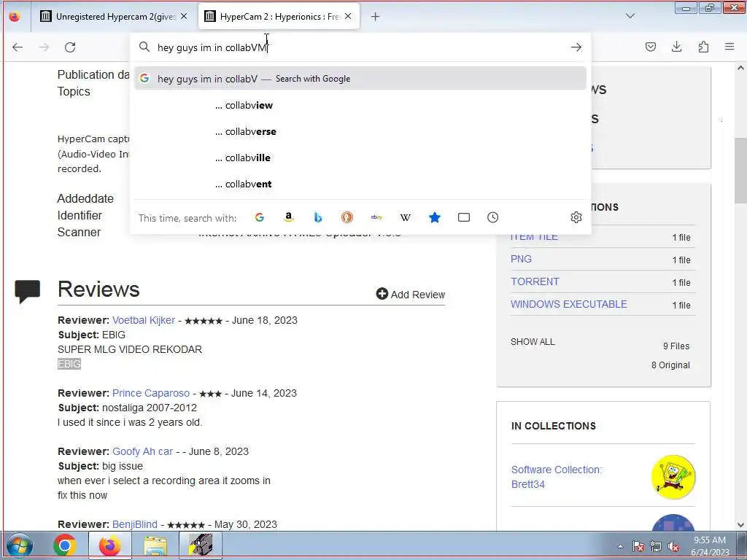Open Firefox hamburger application menu
The width and height of the screenshot is (747, 560).
pos(729,47)
